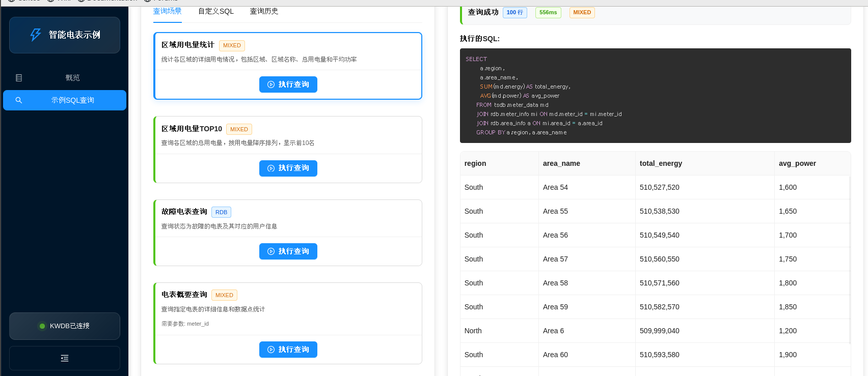
Task: Click the 执行的SQL: label
Action: 480,39
